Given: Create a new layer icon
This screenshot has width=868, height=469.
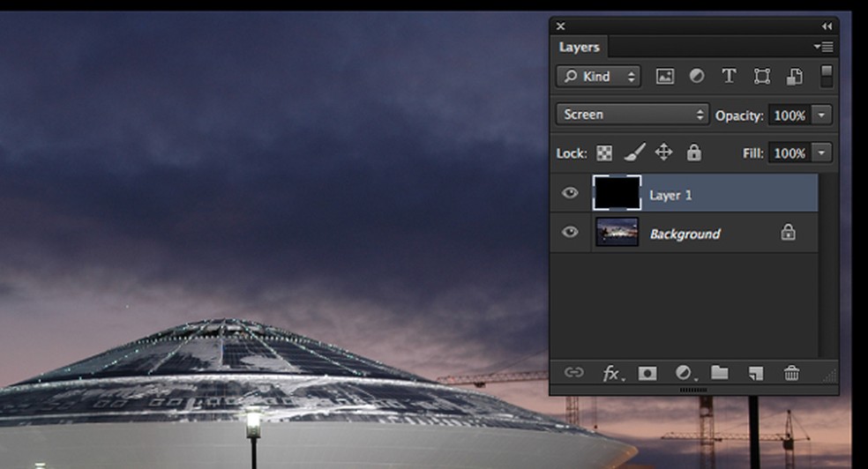Looking at the screenshot, I should (756, 373).
